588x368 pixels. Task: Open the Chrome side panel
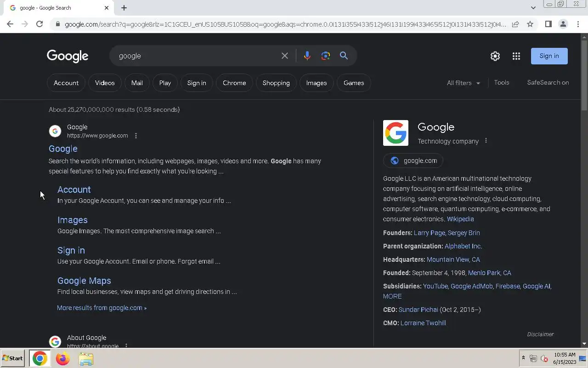[548, 24]
